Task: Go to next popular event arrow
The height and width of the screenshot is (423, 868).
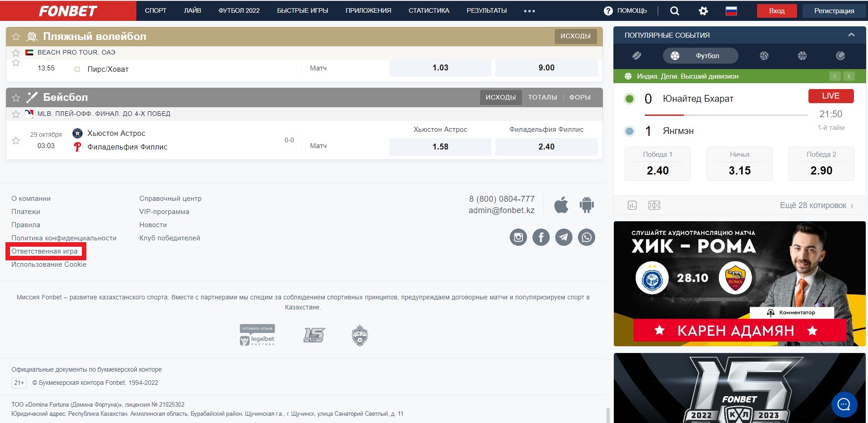Action: (x=849, y=76)
